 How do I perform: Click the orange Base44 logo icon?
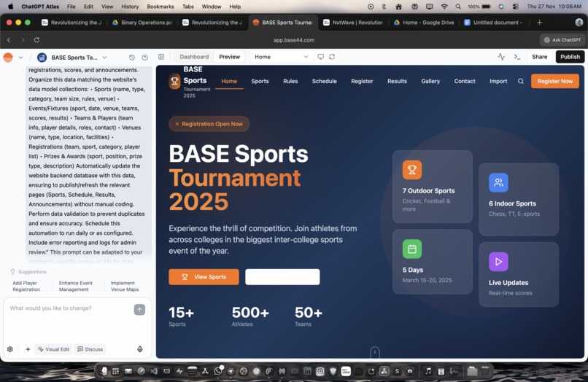(8, 58)
